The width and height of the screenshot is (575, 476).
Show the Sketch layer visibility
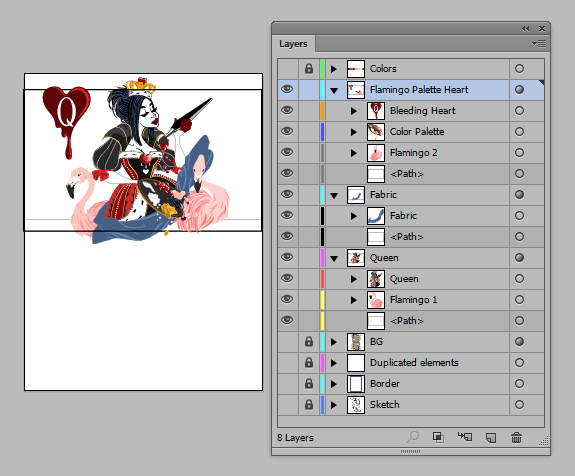point(288,404)
